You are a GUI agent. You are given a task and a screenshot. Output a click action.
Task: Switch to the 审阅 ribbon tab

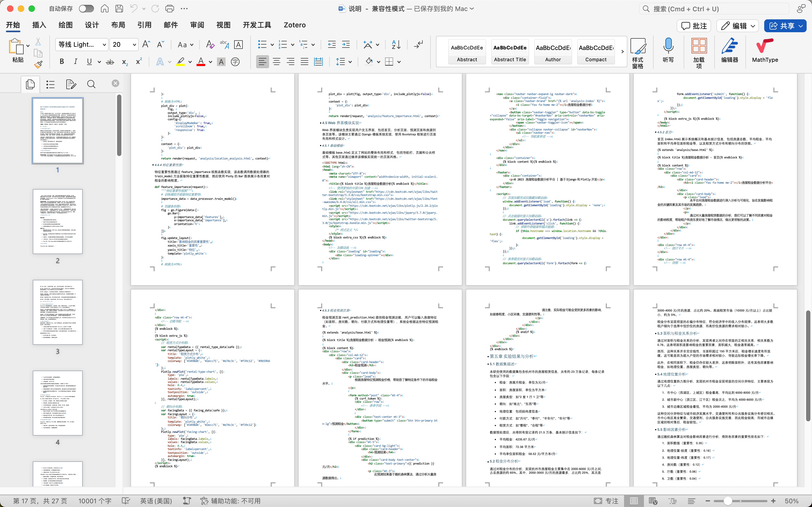pyautogui.click(x=197, y=25)
